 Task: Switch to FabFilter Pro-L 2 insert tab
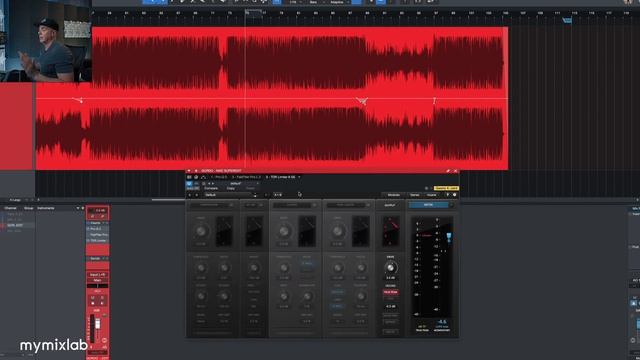pyautogui.click(x=246, y=177)
